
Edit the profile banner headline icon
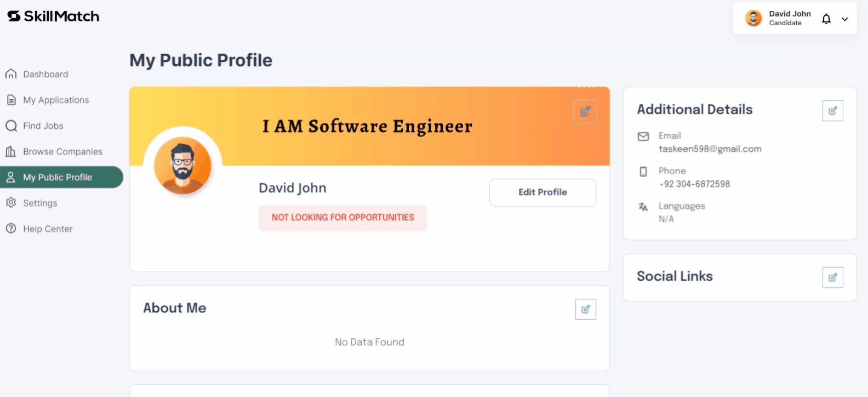(585, 111)
